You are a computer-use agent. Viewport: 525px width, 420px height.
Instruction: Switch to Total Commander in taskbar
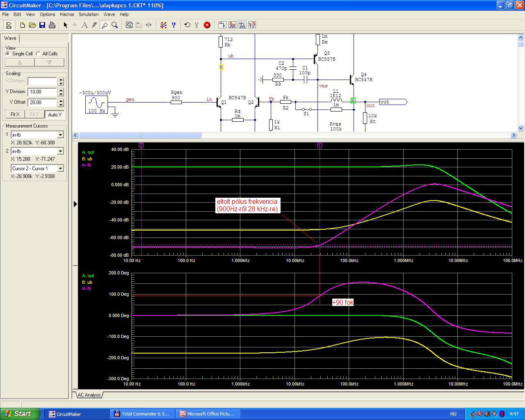(x=143, y=414)
